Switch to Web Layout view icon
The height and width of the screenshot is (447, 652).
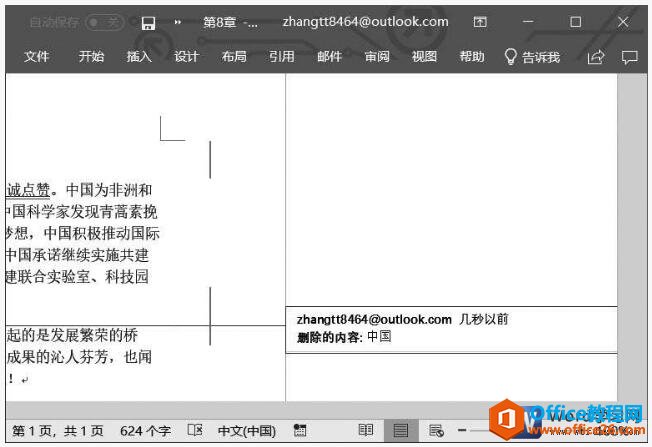pos(436,430)
